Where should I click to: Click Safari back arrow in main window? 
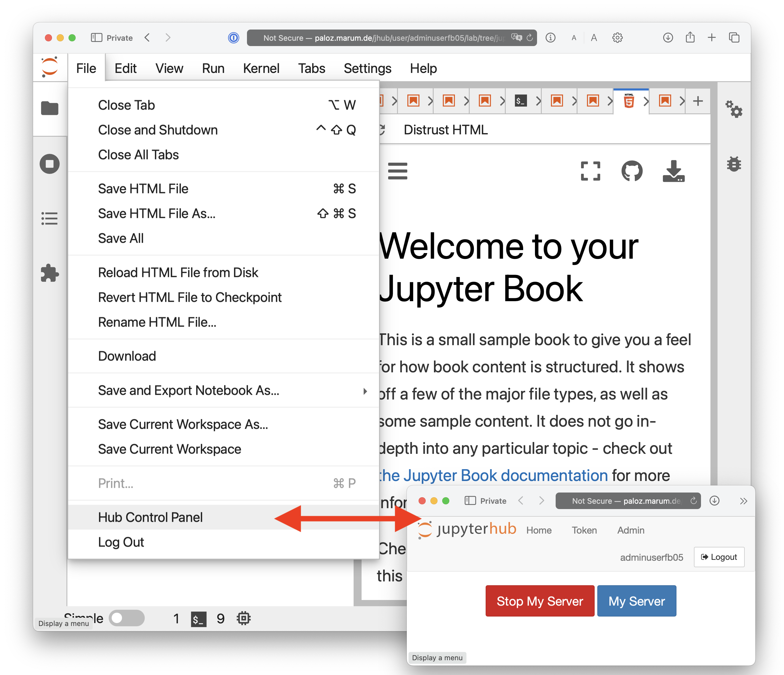coord(148,37)
